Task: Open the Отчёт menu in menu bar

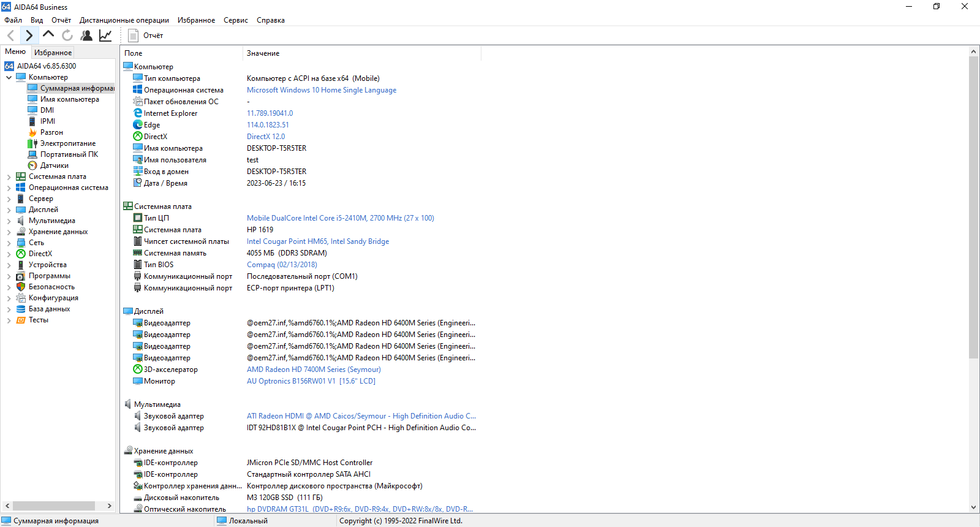Action: coord(61,20)
